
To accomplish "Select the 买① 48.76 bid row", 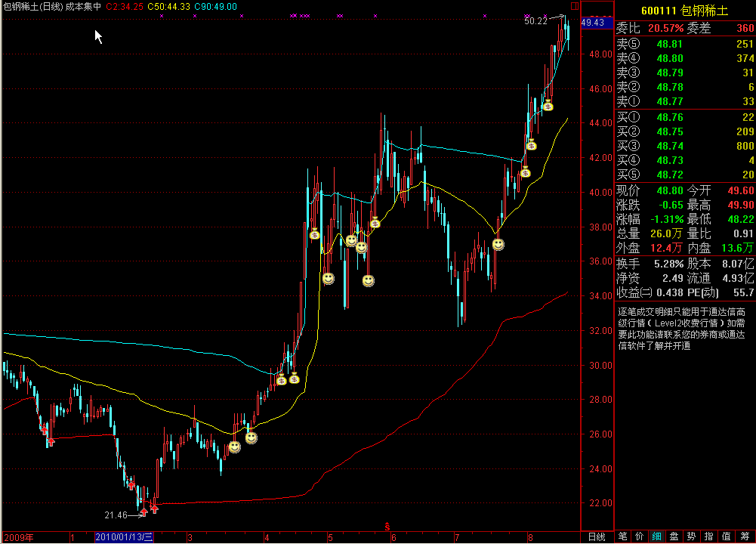I will [685, 117].
